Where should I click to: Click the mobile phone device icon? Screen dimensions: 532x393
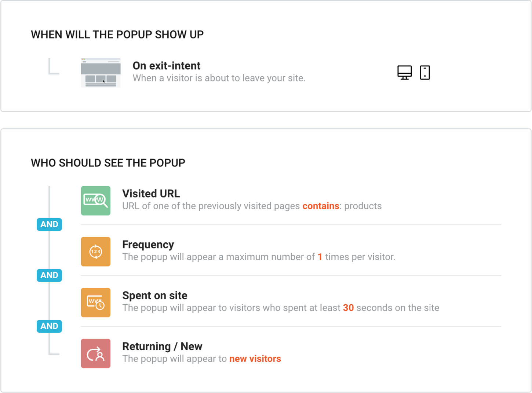point(425,73)
